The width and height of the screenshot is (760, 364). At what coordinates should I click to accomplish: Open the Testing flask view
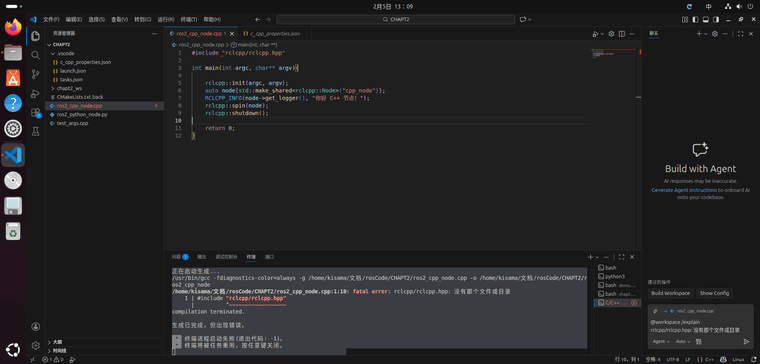[x=35, y=131]
